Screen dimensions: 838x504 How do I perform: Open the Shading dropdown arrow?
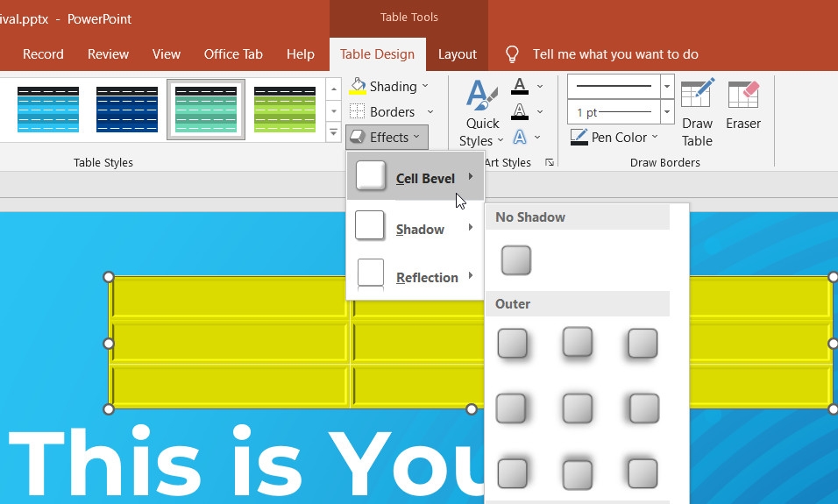pos(425,86)
